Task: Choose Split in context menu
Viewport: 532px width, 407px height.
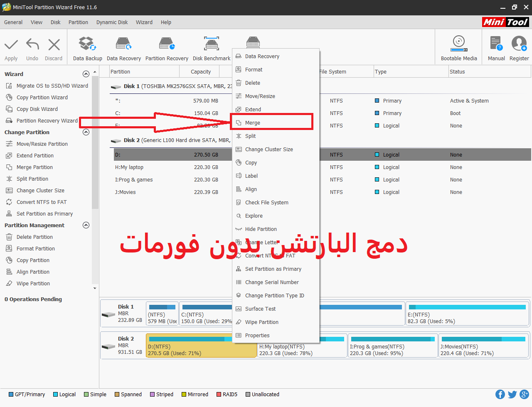Action: click(x=276, y=136)
